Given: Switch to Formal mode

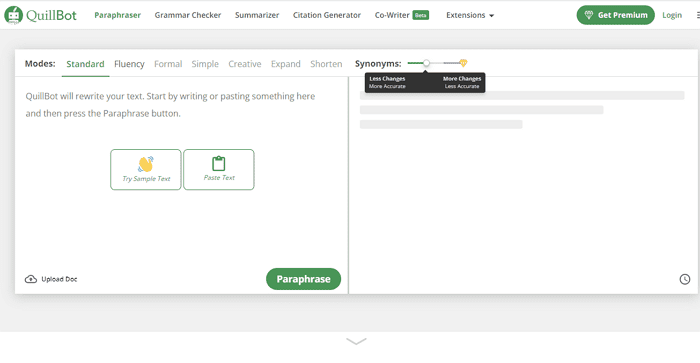Looking at the screenshot, I should click(168, 64).
